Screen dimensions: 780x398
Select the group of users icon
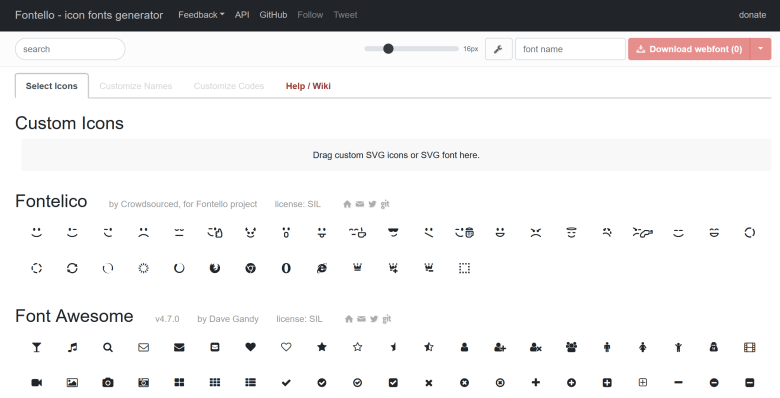tap(572, 347)
